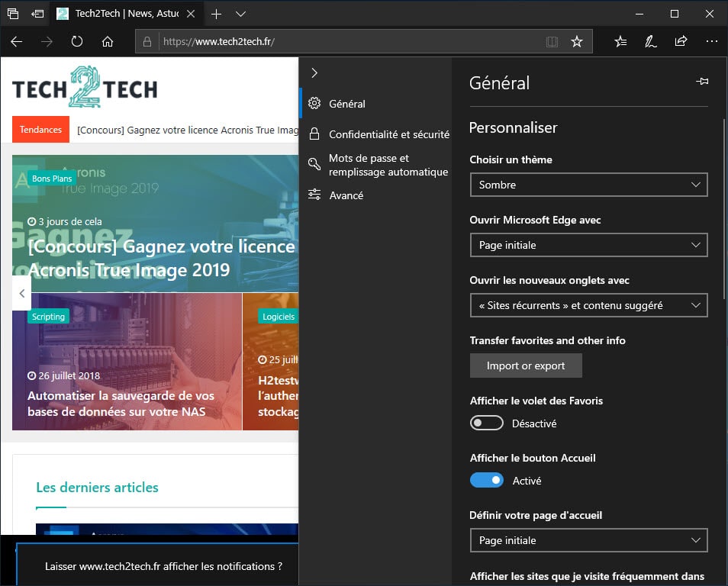Expand the theme dropdown showing Sombre
The image size is (728, 586).
click(x=588, y=185)
